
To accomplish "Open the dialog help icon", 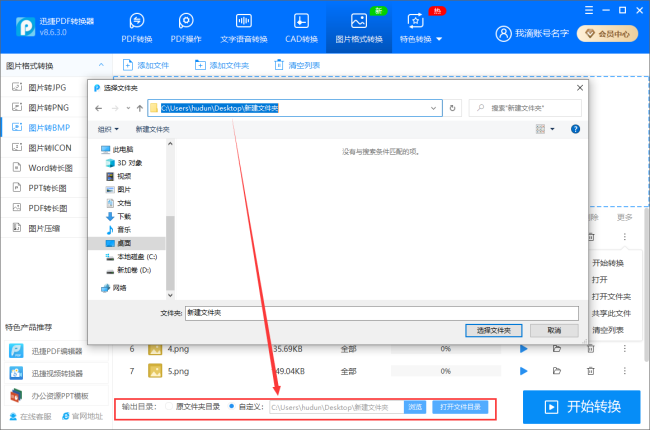I will click(575, 129).
